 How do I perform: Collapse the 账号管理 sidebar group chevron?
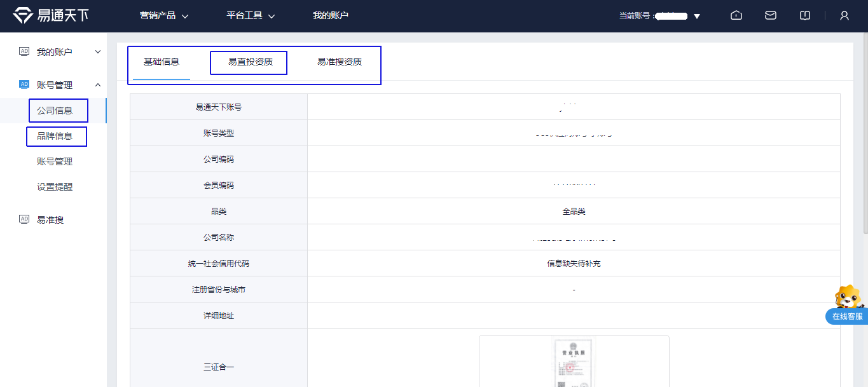point(98,85)
